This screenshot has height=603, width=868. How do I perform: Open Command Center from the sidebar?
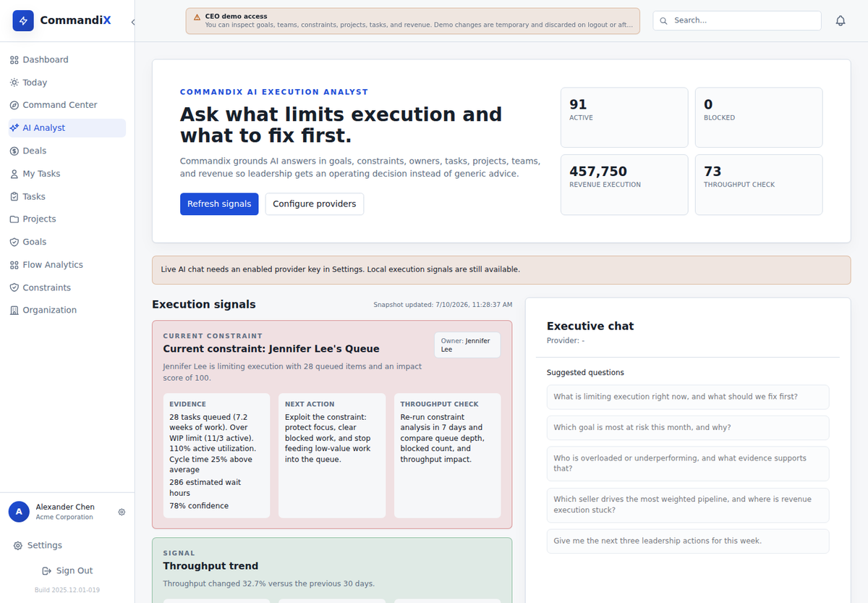(67, 105)
